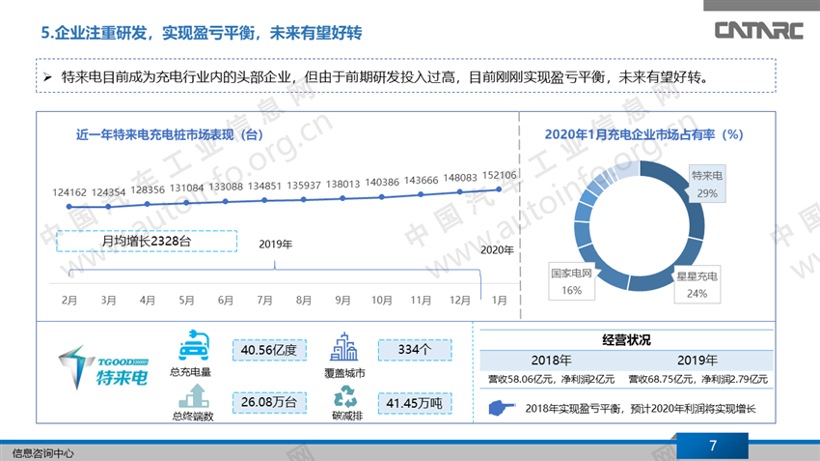
Task: Click the blue pointing hand icon
Action: (x=501, y=407)
